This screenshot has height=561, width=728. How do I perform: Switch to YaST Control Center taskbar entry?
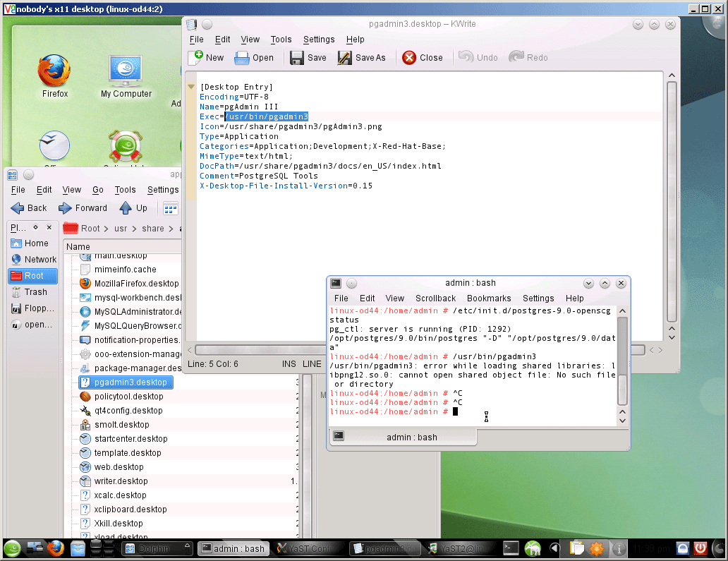tap(308, 548)
